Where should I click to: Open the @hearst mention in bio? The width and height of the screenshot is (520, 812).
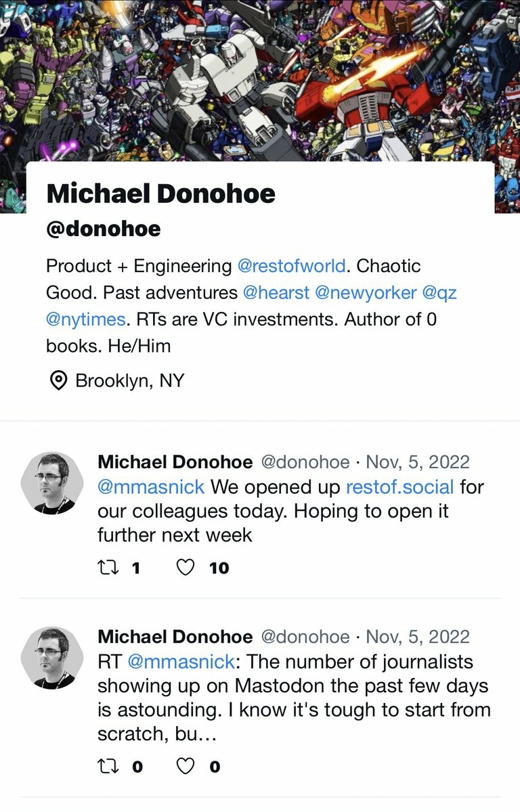(274, 292)
